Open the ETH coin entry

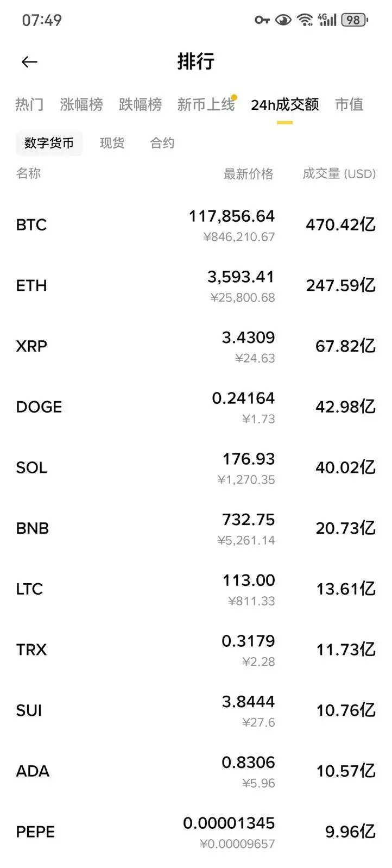click(x=196, y=286)
